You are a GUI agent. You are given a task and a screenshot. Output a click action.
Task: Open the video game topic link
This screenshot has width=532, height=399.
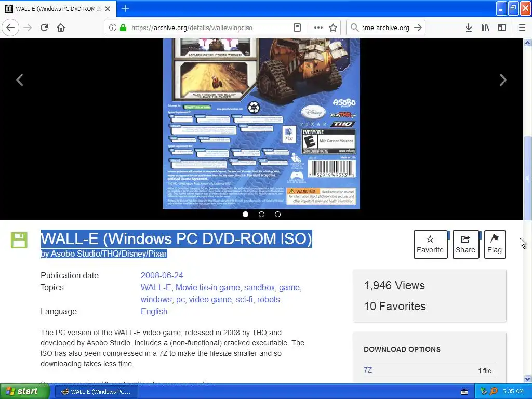point(210,300)
